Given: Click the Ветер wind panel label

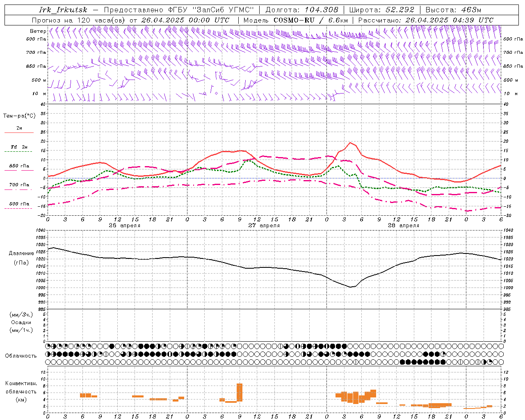Looking at the screenshot, I should pos(38,31).
